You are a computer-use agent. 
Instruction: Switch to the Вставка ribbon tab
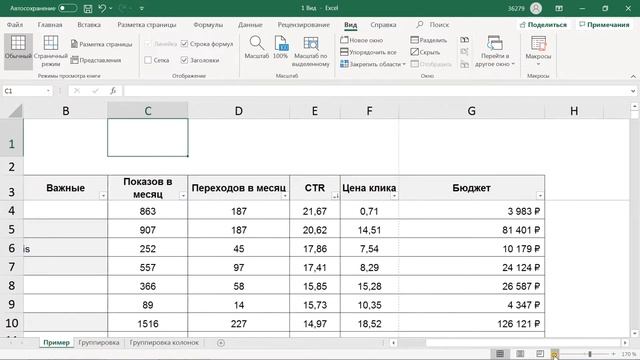click(89, 24)
